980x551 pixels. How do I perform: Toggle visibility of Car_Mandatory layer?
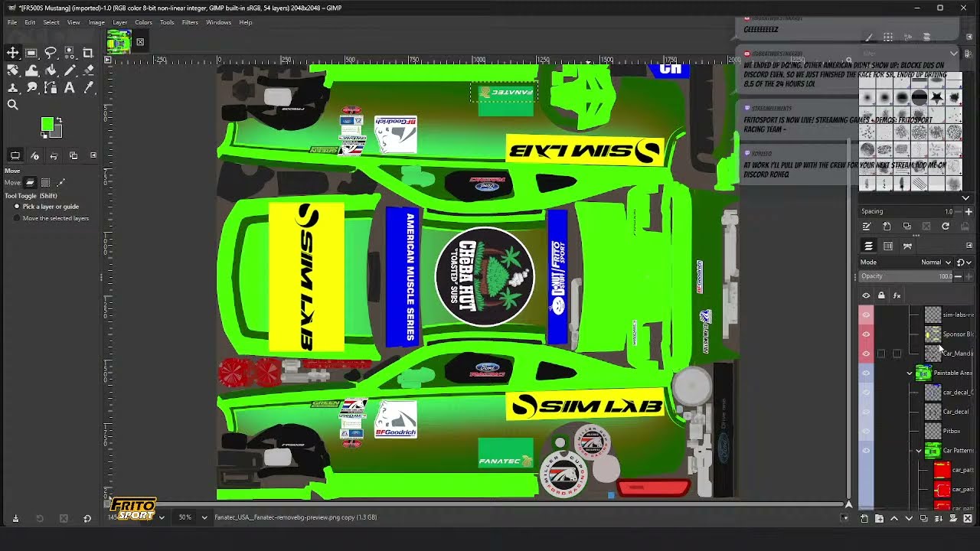(866, 354)
